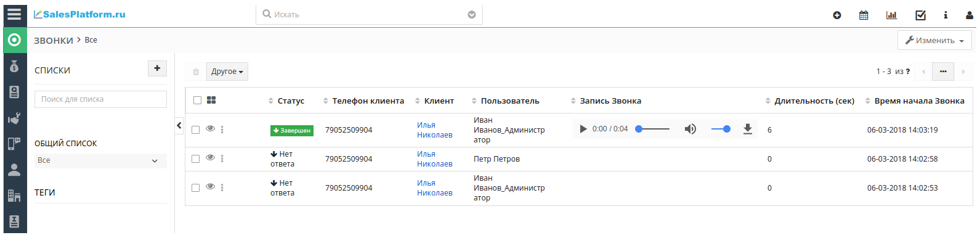Click the quick create plus icon
The image size is (980, 235).
tap(836, 15)
